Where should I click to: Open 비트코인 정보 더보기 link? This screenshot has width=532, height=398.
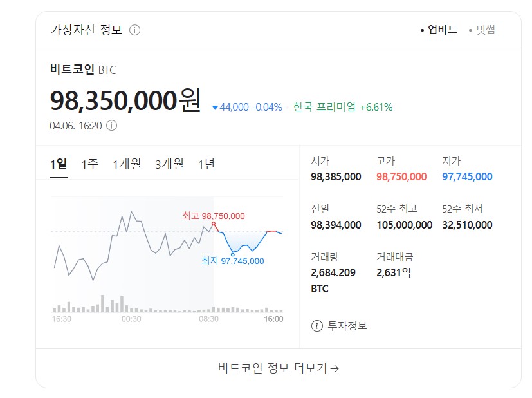tap(279, 368)
